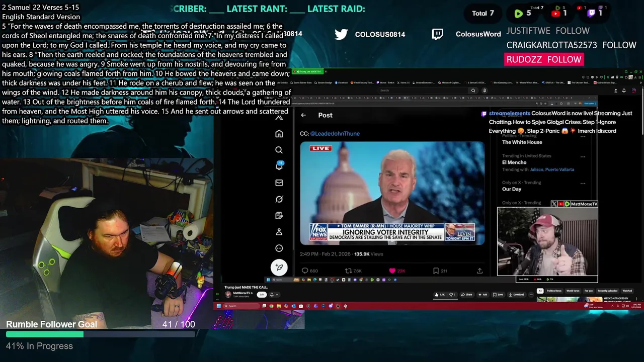Play the Fox News Tom Emmer video
Image resolution: width=644 pixels, height=362 pixels.
pos(392,194)
